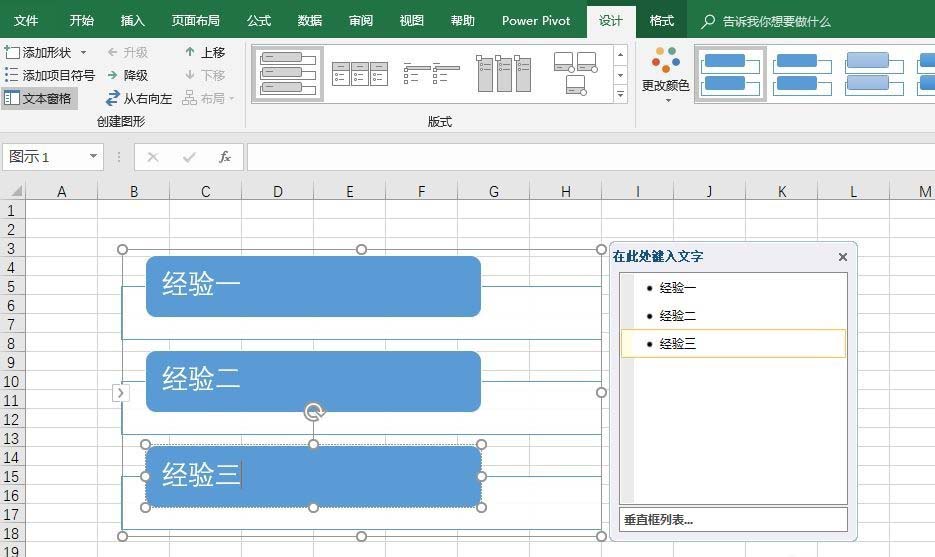Select the third layout with horizontal line lists
935x557 pixels.
tap(432, 74)
